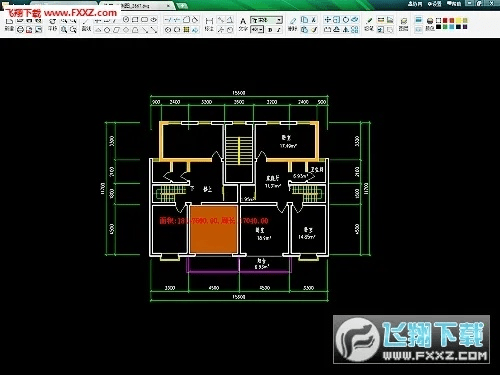Open the help menu beside settings
Screen dimensions: 500x375
(x=454, y=4)
